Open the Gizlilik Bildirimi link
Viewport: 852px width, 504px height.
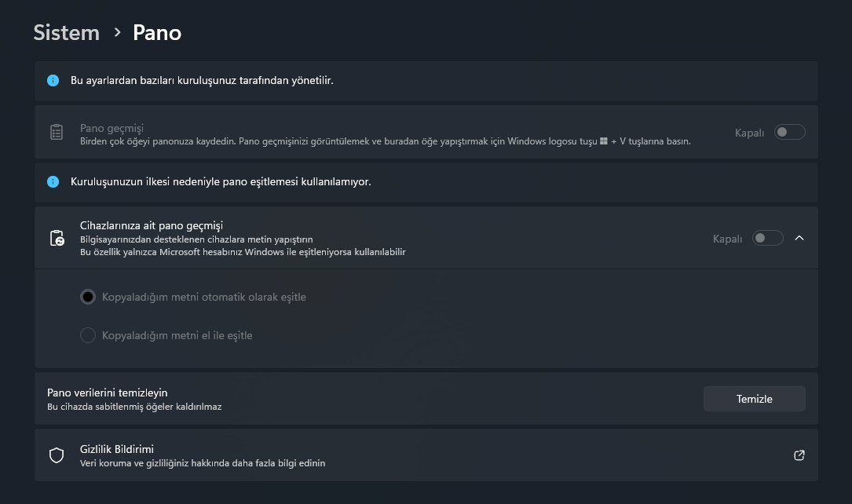point(117,450)
